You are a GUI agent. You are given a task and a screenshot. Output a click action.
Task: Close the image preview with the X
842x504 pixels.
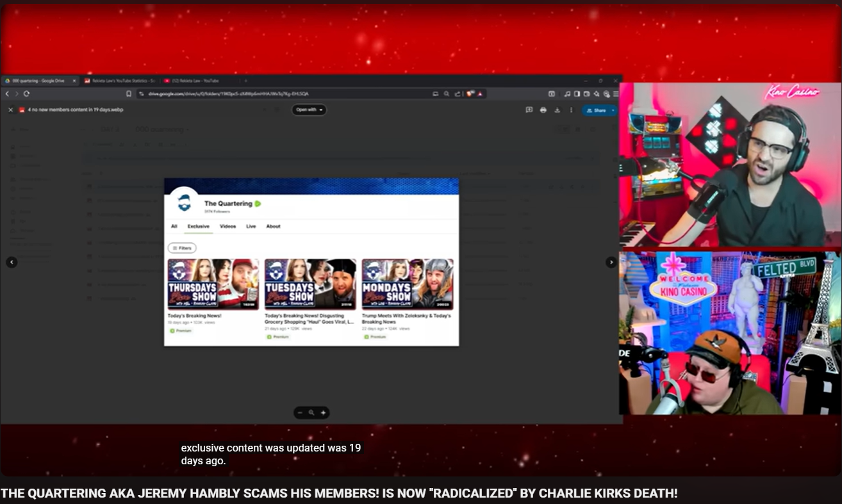[x=11, y=110]
